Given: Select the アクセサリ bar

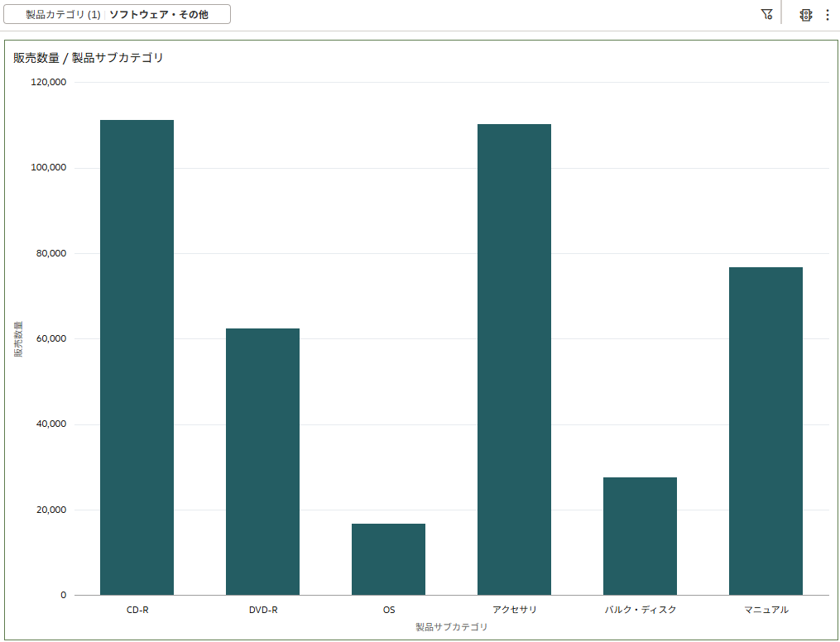Looking at the screenshot, I should [514, 359].
